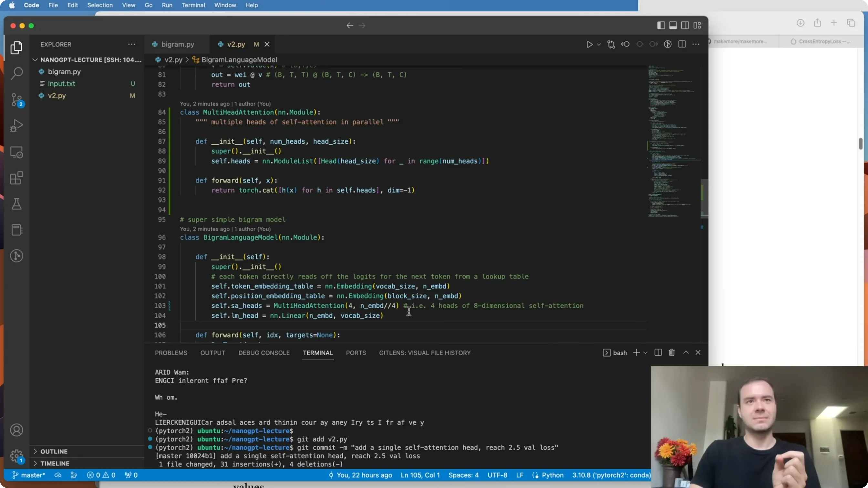Image resolution: width=868 pixels, height=488 pixels.
Task: Click the browser window vertical scrollbar
Action: (860, 144)
